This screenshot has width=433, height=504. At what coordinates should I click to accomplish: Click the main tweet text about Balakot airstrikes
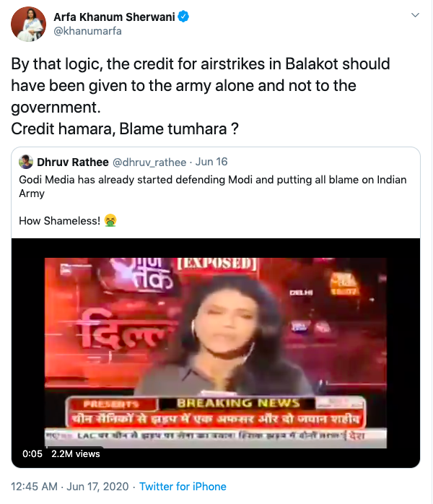201,85
